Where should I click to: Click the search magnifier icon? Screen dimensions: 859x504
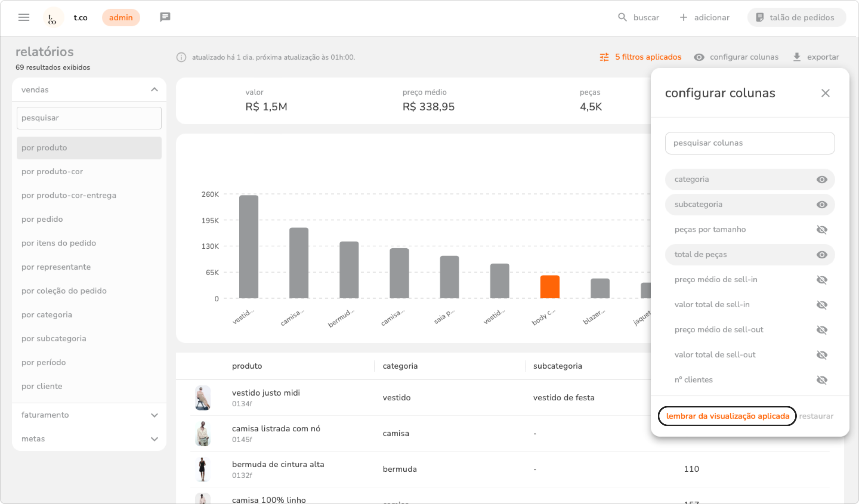(x=622, y=17)
